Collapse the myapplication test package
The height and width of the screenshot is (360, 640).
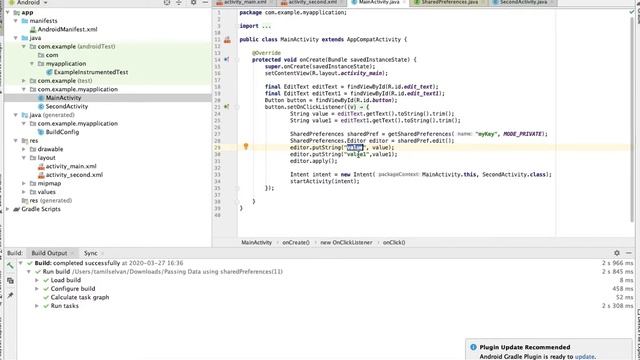[32, 64]
